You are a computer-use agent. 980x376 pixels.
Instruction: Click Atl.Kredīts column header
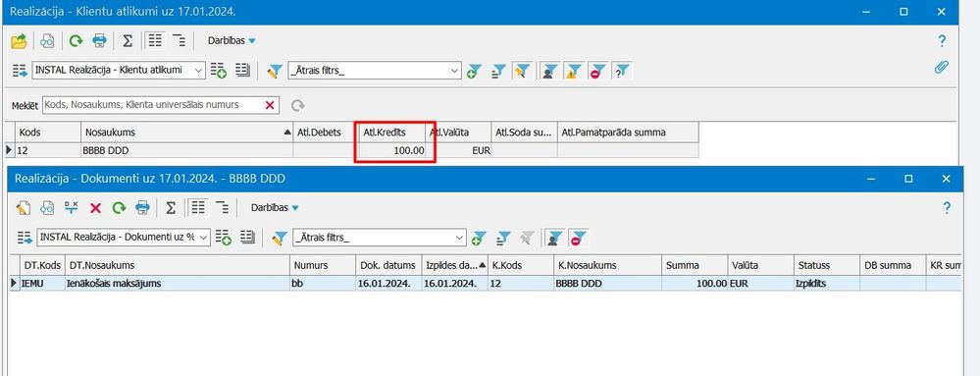pos(391,132)
